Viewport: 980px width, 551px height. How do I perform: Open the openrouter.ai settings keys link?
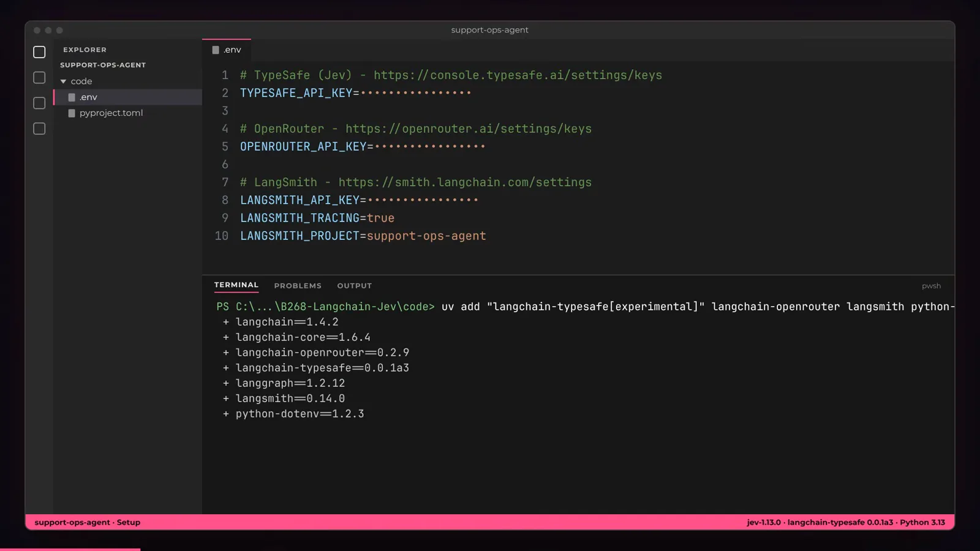(x=469, y=129)
